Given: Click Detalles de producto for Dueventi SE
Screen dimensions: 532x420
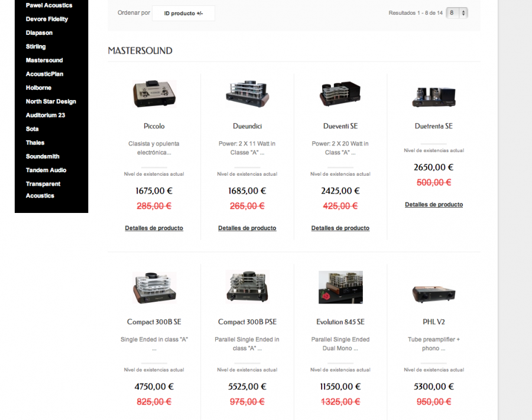Looking at the screenshot, I should pos(340,228).
